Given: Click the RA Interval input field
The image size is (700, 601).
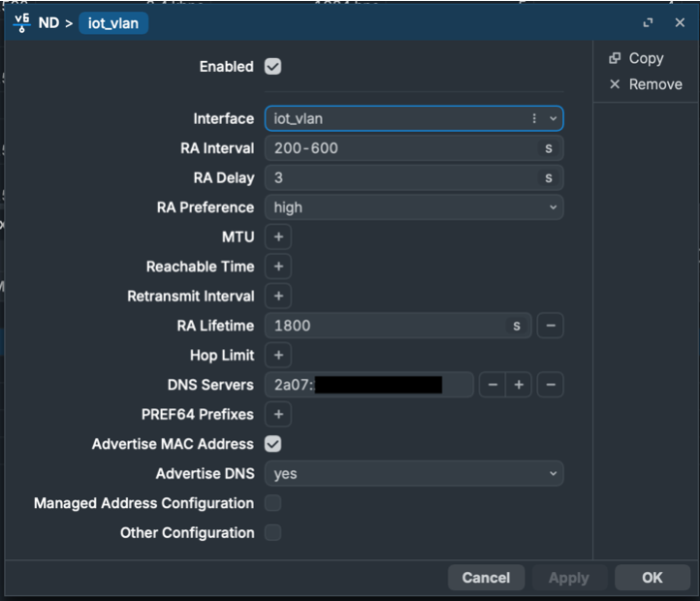Looking at the screenshot, I should pyautogui.click(x=414, y=148).
